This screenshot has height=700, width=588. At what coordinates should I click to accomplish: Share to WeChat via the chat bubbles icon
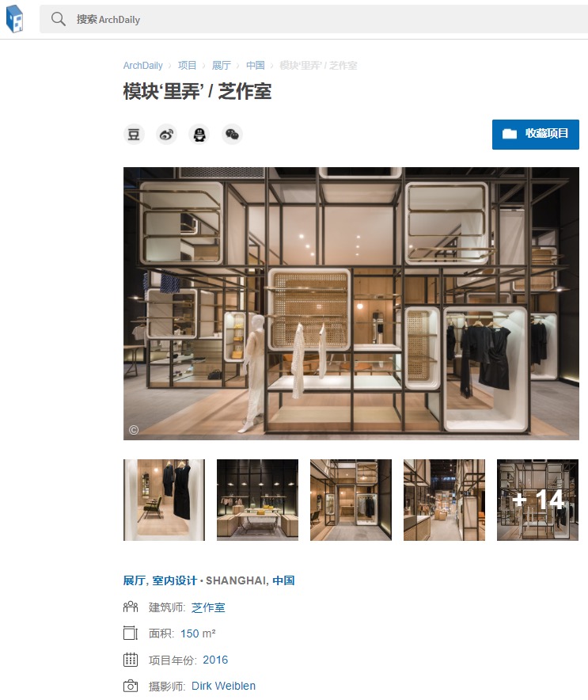click(232, 135)
